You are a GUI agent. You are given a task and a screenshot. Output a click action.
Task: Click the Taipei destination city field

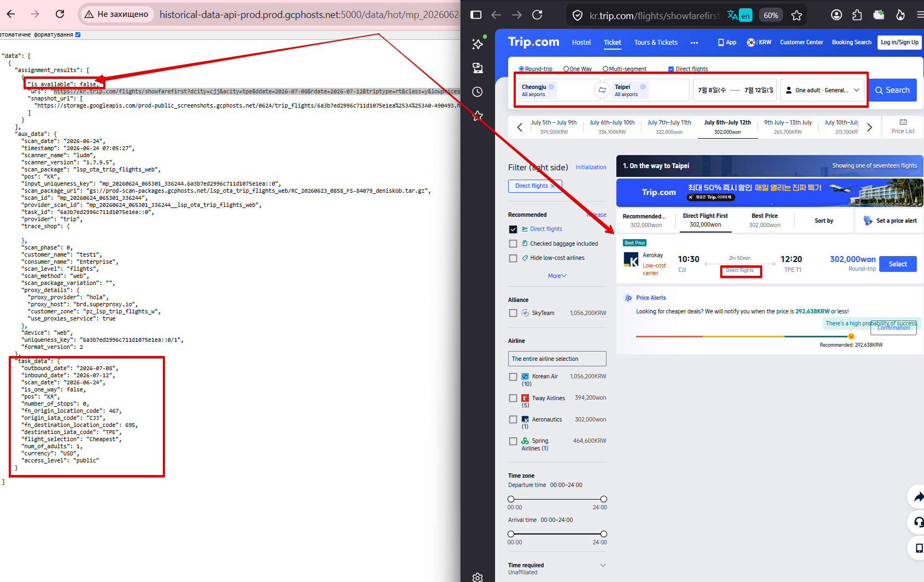(x=649, y=90)
